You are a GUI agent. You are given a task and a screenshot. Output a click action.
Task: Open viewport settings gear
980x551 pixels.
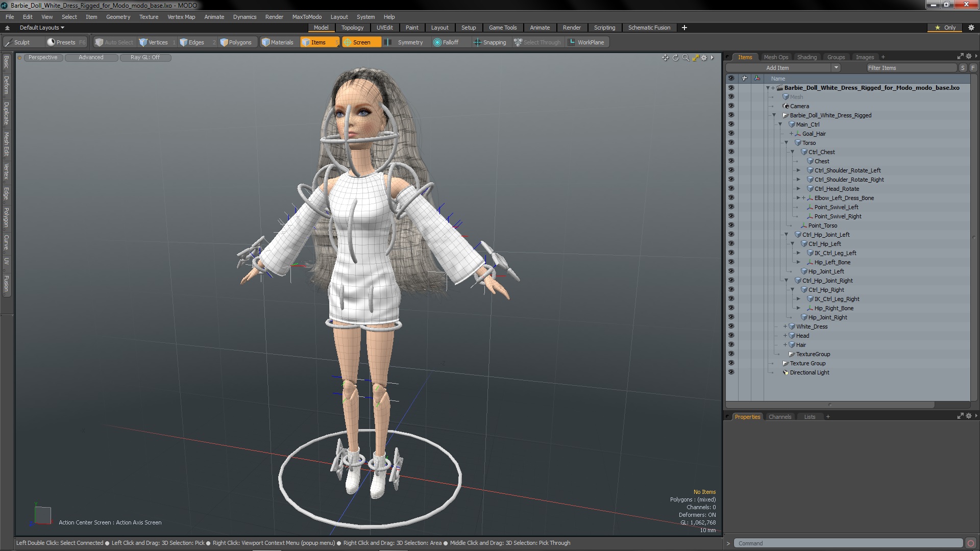tap(704, 58)
